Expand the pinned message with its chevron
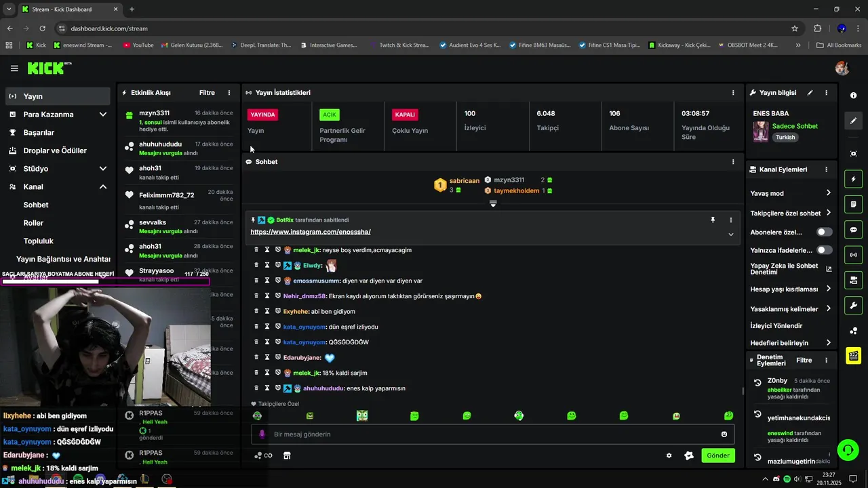Screen dimensions: 868x488 731,235
